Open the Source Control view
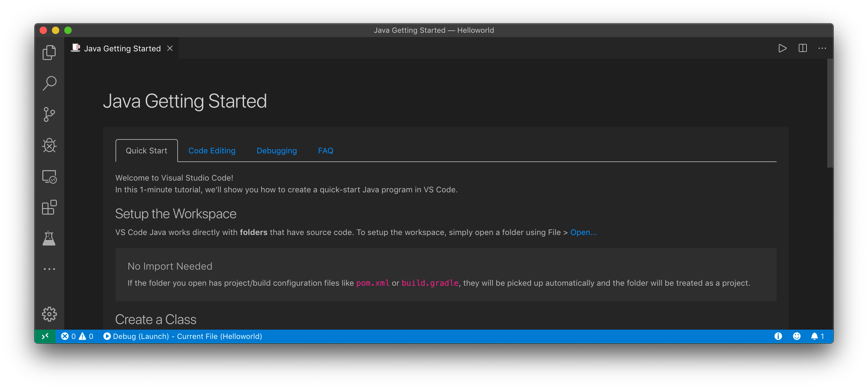Viewport: 868px width, 389px height. pos(49,114)
